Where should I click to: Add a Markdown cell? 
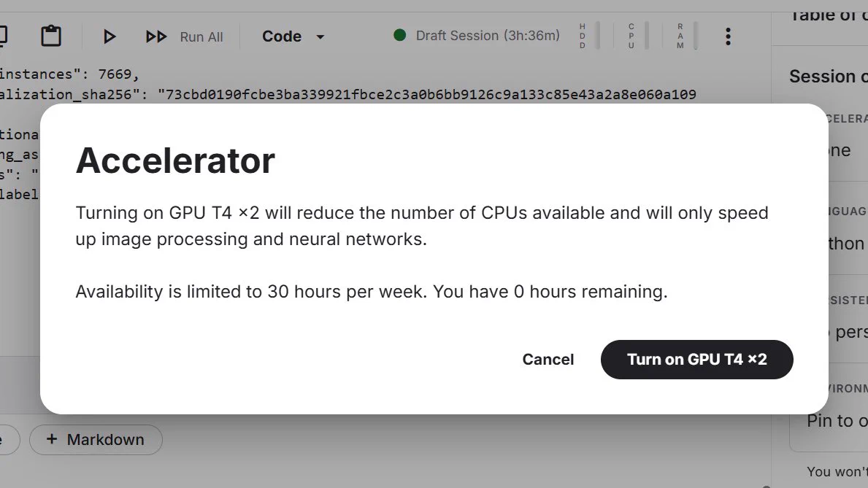(x=96, y=440)
